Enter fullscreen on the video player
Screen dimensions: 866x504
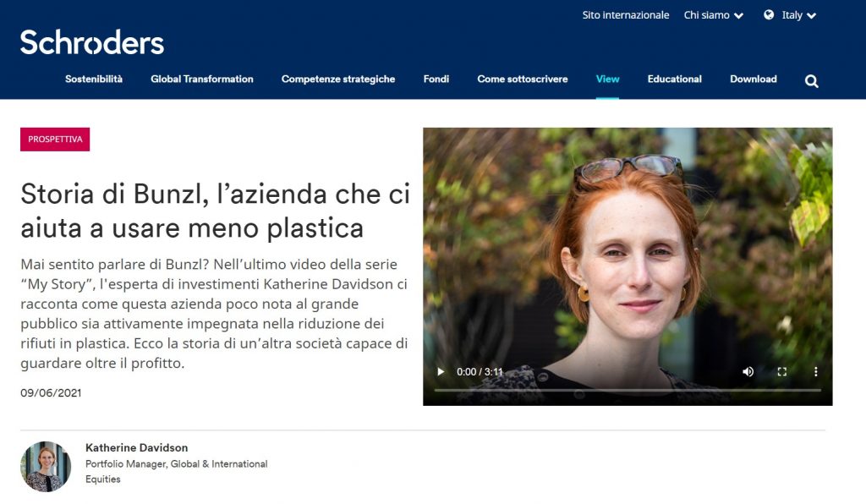click(782, 371)
